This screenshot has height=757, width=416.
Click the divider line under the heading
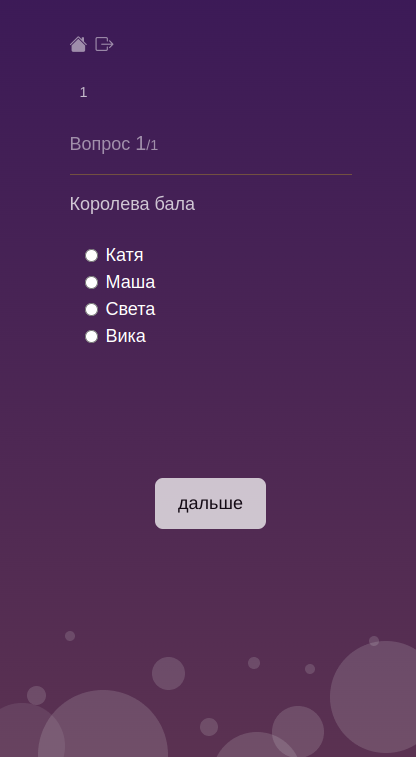click(x=211, y=174)
